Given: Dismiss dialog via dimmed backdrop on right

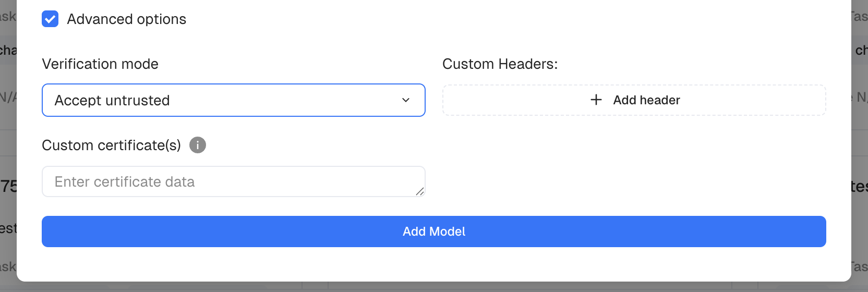Looking at the screenshot, I should (x=860, y=146).
